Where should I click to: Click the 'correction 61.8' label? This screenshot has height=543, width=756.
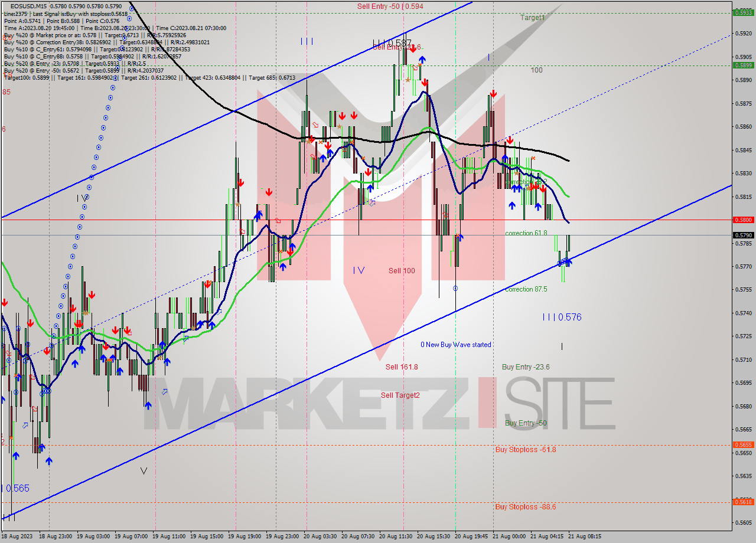pos(526,233)
